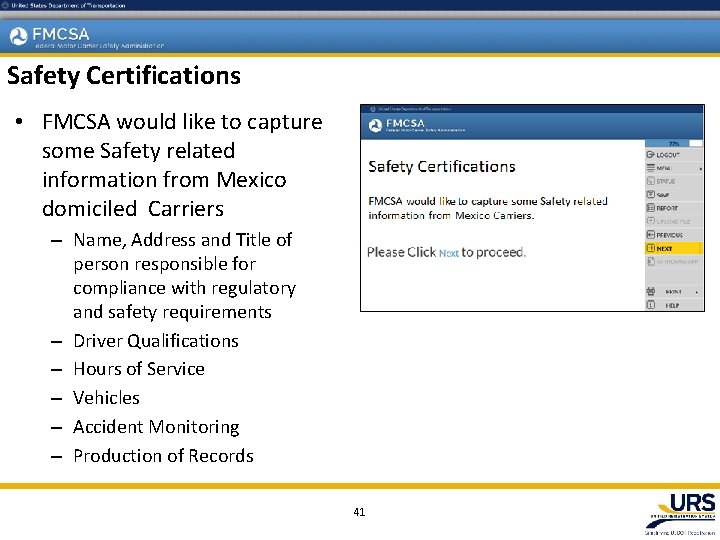The width and height of the screenshot is (720, 540).
Task: Click the 77% progress bar
Action: (x=674, y=144)
